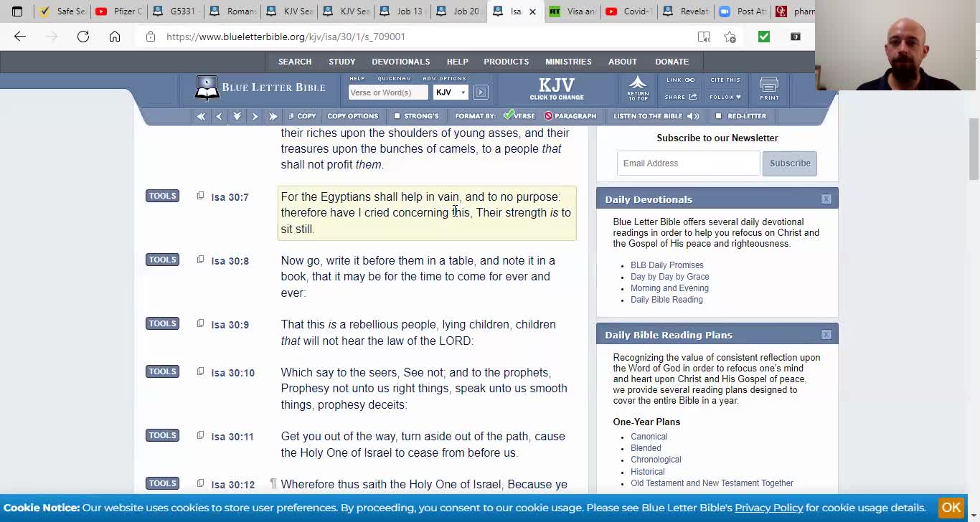
Task: Open Morning and Evening link
Action: coord(669,288)
